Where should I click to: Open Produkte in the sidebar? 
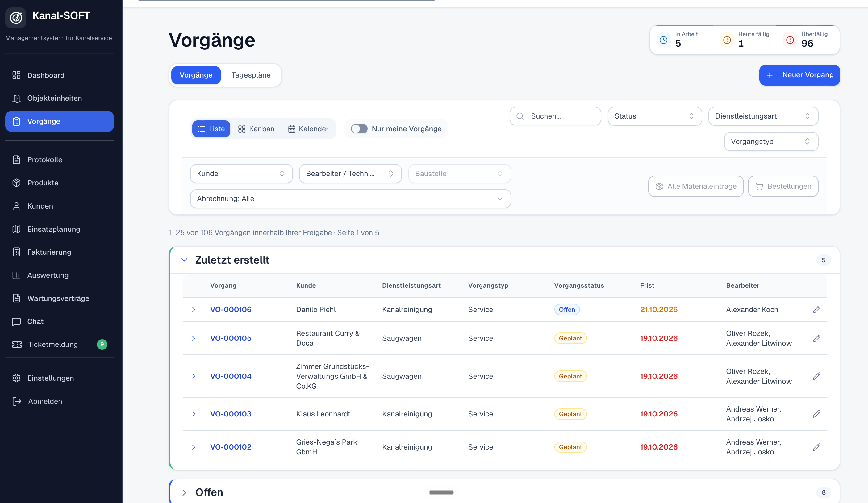tap(59, 183)
